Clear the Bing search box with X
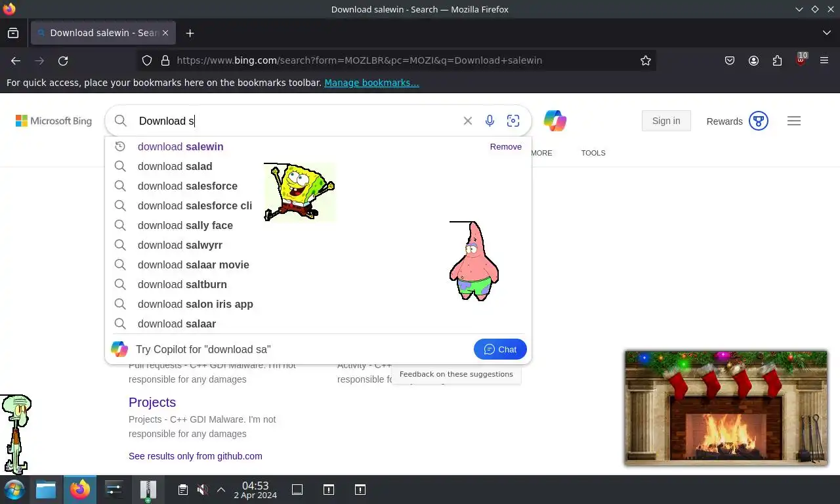The width and height of the screenshot is (840, 504). [x=468, y=121]
